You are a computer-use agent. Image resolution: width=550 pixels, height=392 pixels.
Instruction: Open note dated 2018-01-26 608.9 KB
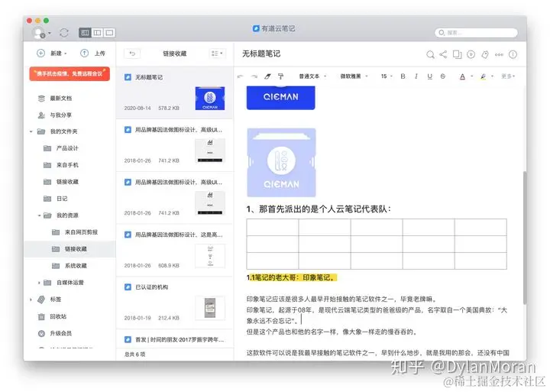click(174, 250)
